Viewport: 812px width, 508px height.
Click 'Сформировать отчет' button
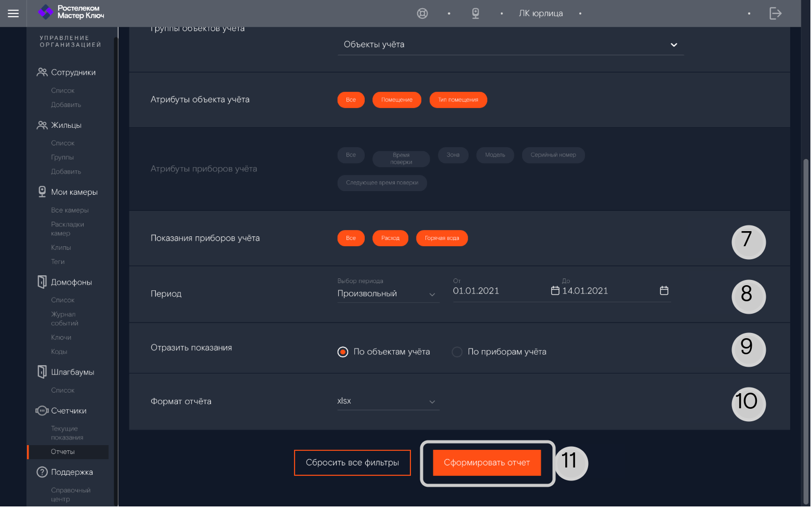487,463
